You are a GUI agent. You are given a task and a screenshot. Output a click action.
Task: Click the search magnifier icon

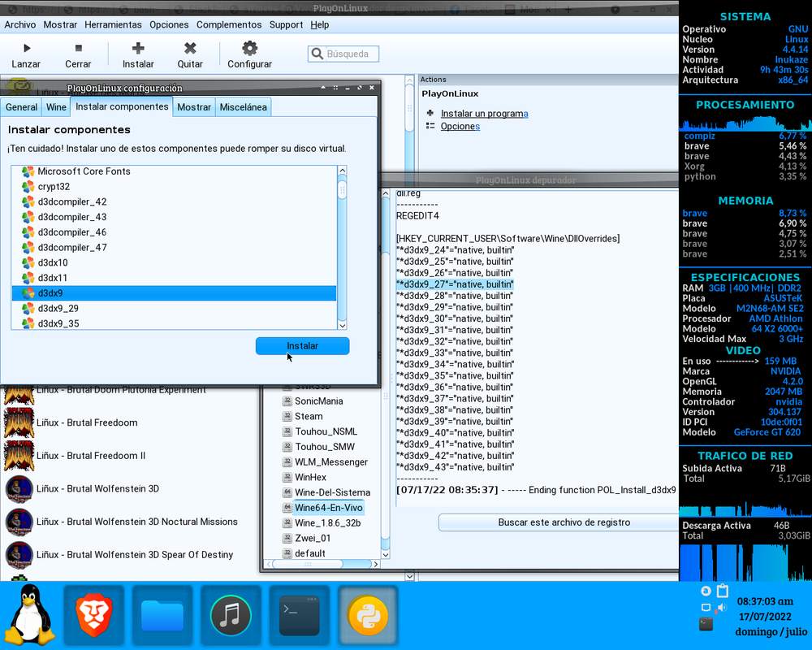click(317, 54)
